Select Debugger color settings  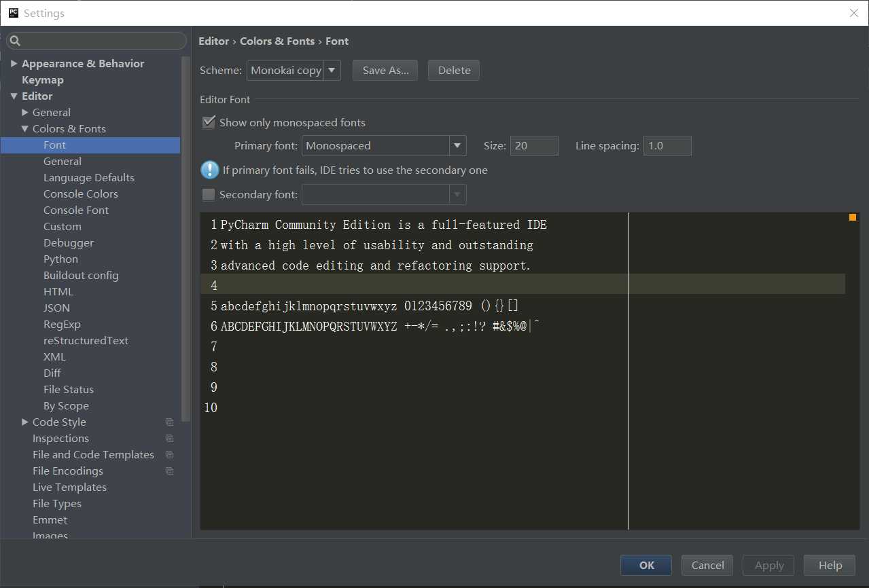tap(69, 243)
